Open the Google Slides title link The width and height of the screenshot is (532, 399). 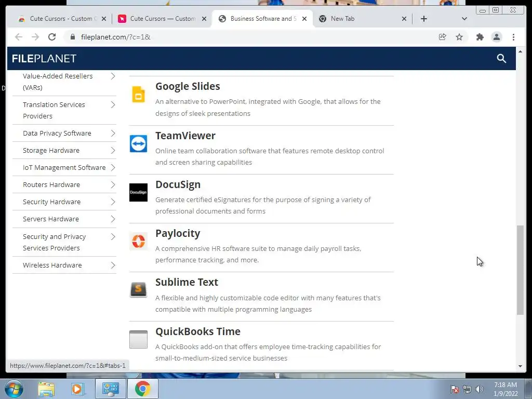click(x=188, y=86)
